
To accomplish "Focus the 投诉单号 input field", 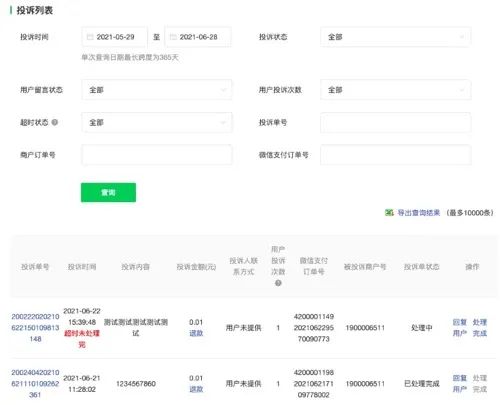I will tap(396, 123).
